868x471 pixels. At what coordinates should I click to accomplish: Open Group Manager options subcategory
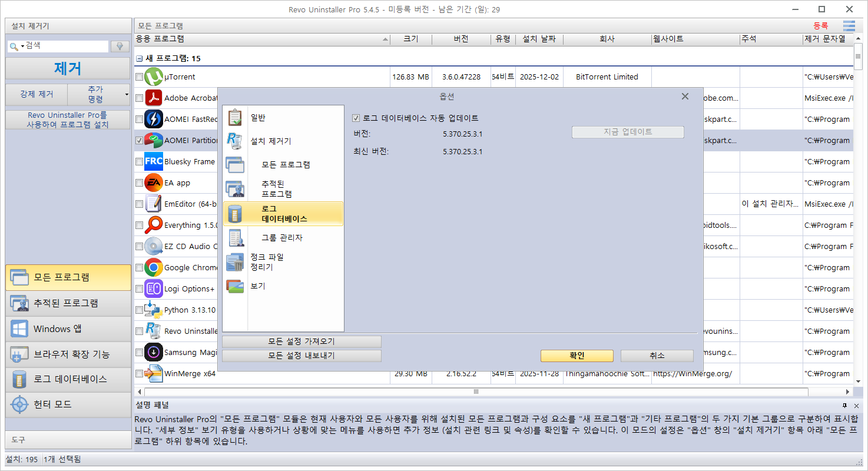tap(283, 238)
